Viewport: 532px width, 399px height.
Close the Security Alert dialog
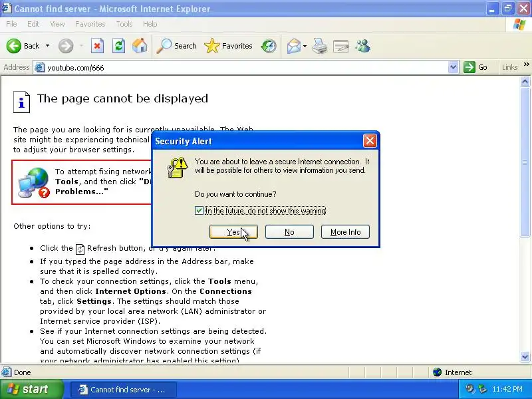(370, 141)
